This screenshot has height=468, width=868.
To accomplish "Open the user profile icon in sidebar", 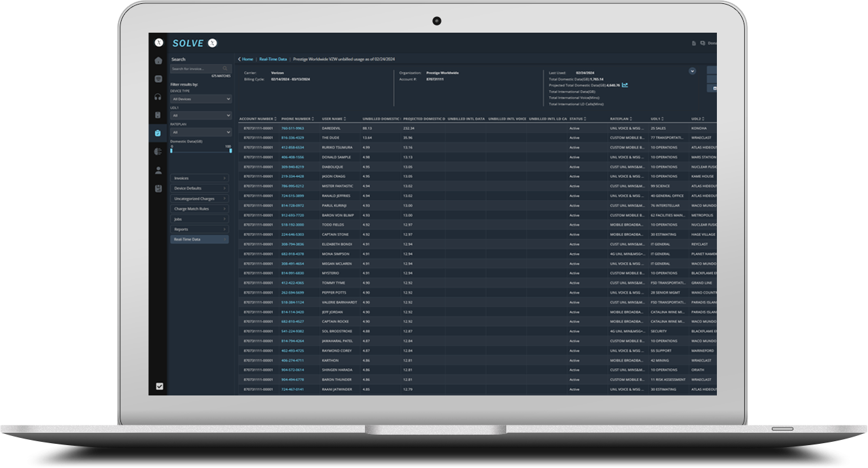I will [158, 170].
